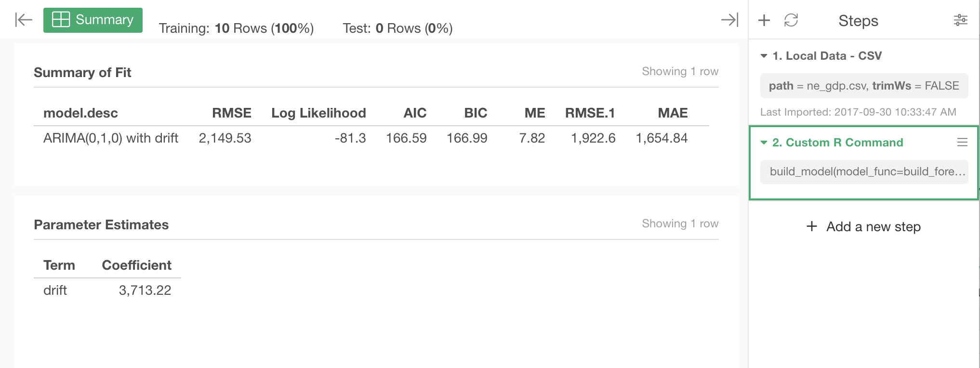Refresh the steps with the reload icon
980x368 pixels.
[791, 20]
